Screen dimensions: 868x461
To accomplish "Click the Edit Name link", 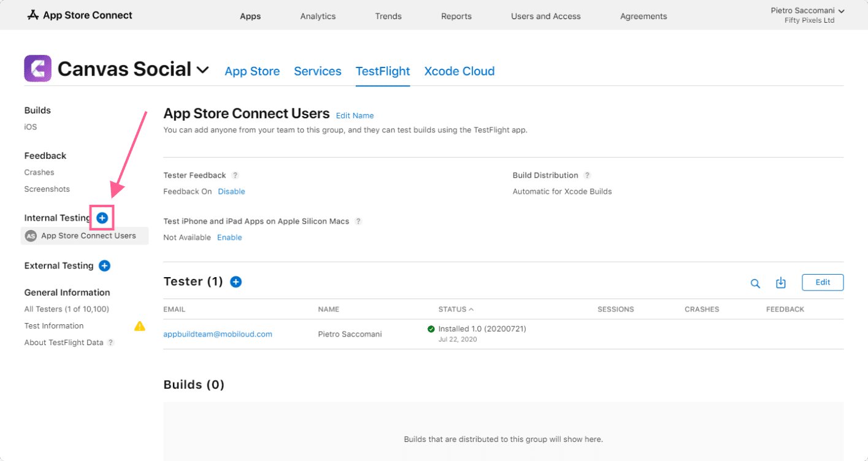I will [355, 116].
